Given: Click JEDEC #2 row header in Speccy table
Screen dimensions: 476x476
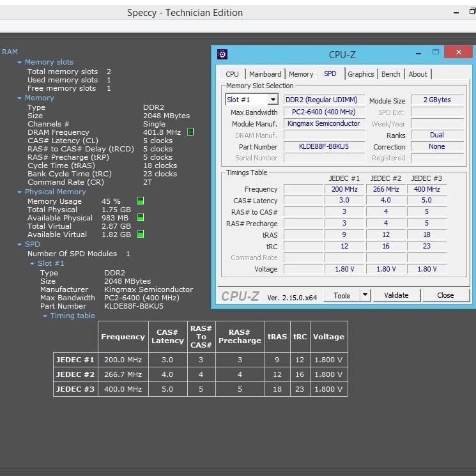Looking at the screenshot, I should [x=75, y=374].
